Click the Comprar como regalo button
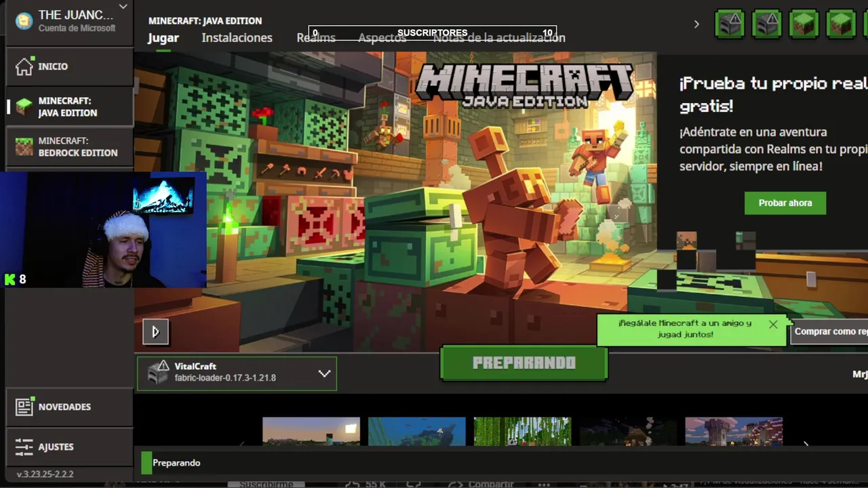The height and width of the screenshot is (488, 868). pyautogui.click(x=829, y=331)
